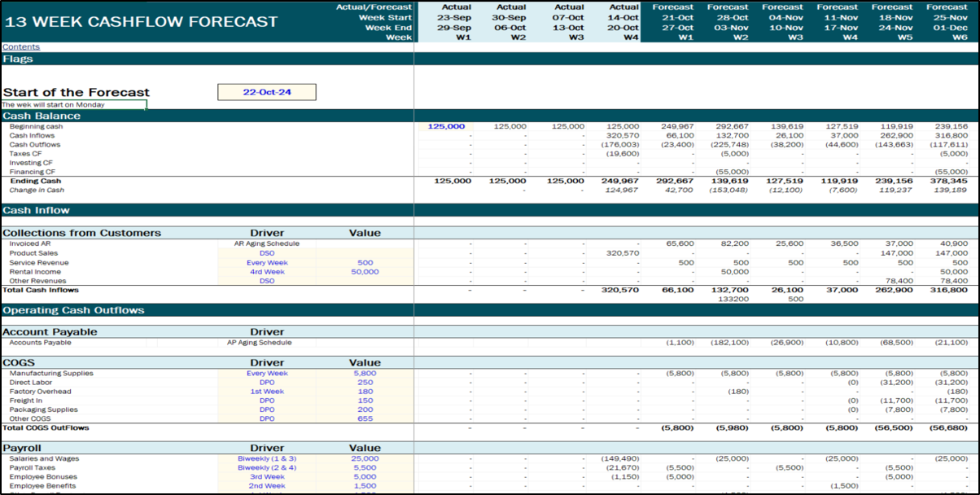Select the 250 value for Direct Labor
This screenshot has width=980, height=495.
point(365,382)
